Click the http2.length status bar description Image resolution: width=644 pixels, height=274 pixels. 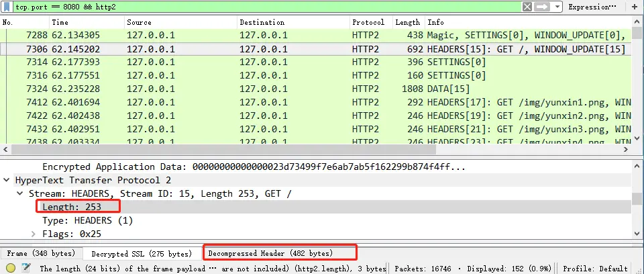(213, 269)
